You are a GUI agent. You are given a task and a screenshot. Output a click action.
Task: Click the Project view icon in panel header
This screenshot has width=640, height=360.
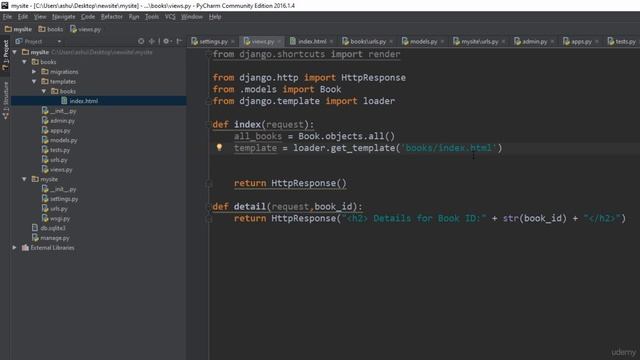[x=19, y=41]
